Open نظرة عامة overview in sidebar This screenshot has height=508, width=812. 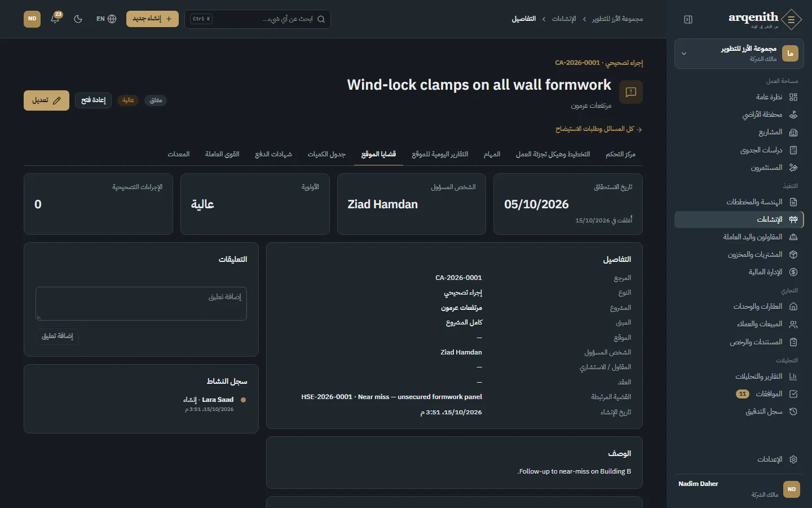pos(738,97)
